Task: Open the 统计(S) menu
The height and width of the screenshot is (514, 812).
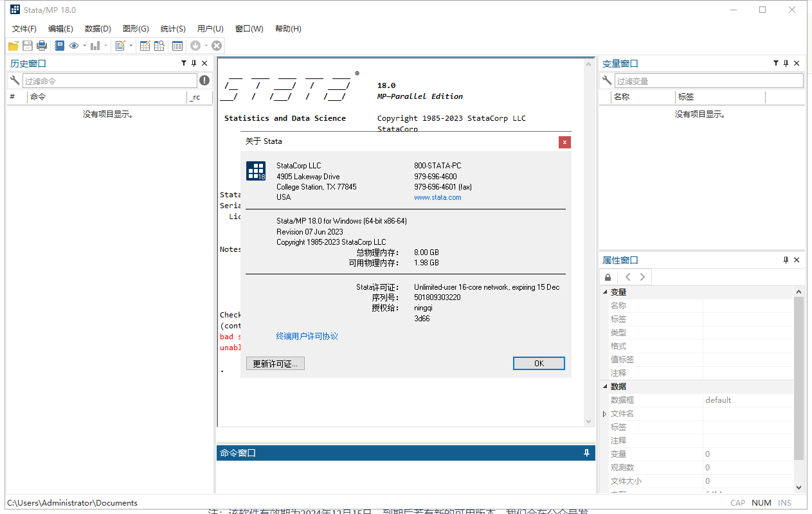Action: coord(172,28)
